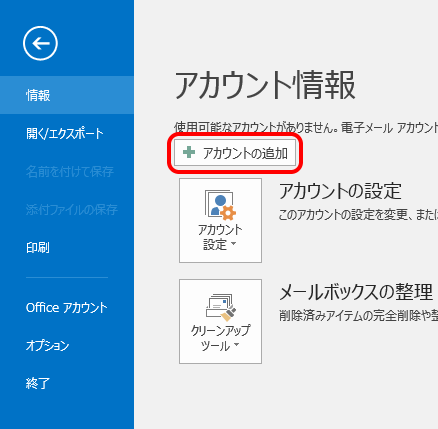Screen dimensions: 438x429
Task: Click the アカウント情報 page title
Action: [265, 85]
